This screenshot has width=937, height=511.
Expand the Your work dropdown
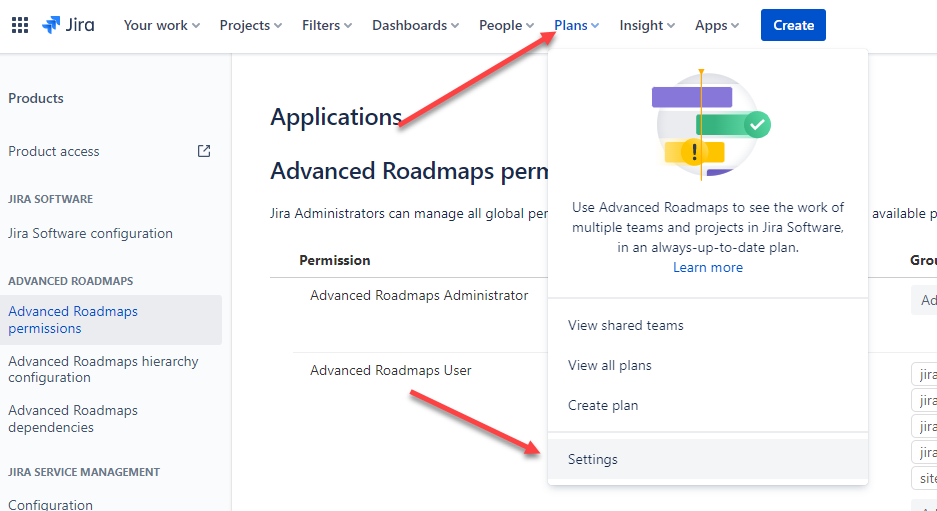click(161, 25)
